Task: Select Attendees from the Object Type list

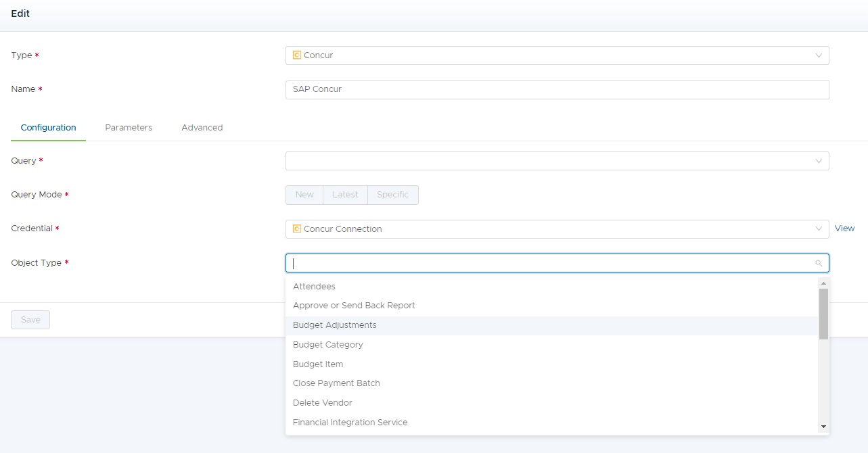Action: coord(314,286)
